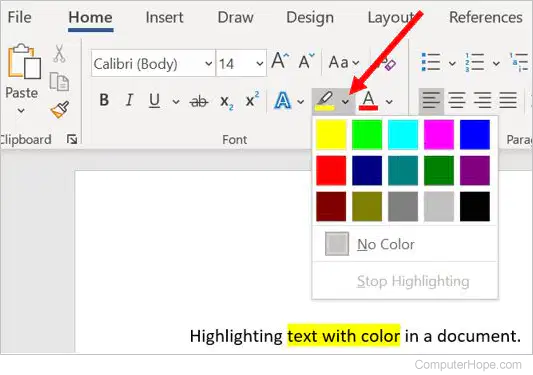Pick the bright green highlight swatch
Image resolution: width=533 pixels, height=375 pixels.
point(367,135)
